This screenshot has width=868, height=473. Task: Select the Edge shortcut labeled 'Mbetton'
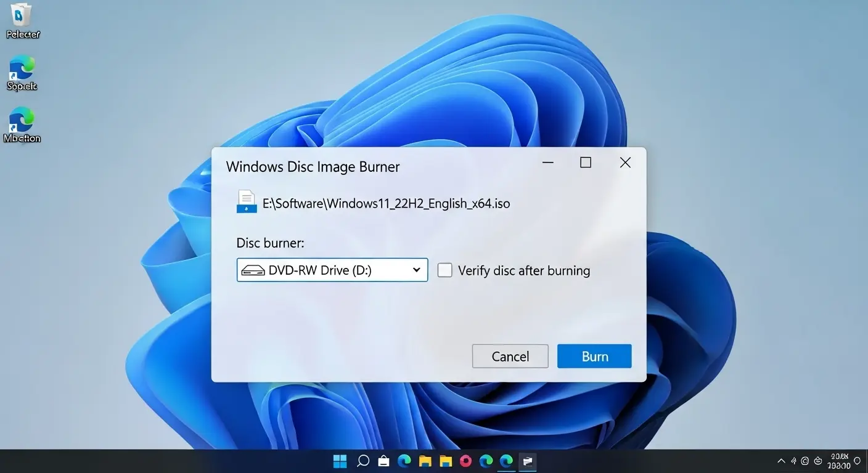click(22, 126)
